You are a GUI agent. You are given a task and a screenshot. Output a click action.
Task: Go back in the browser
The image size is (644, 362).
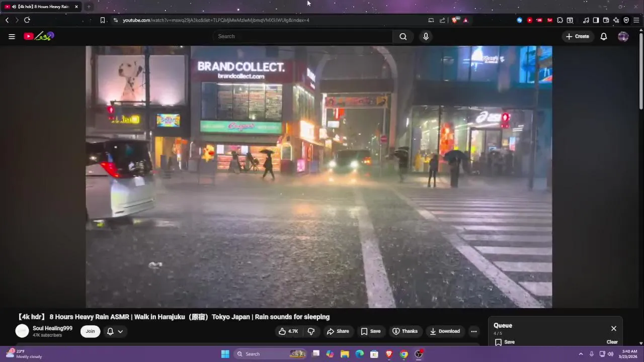(x=7, y=20)
